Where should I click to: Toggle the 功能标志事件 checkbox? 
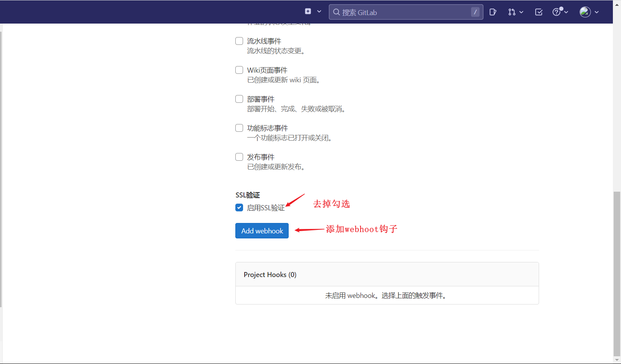point(239,128)
